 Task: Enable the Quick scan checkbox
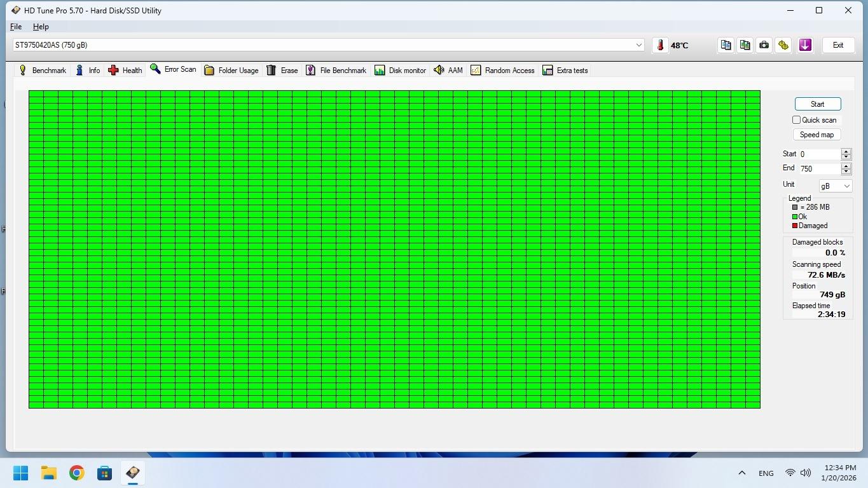click(x=796, y=119)
